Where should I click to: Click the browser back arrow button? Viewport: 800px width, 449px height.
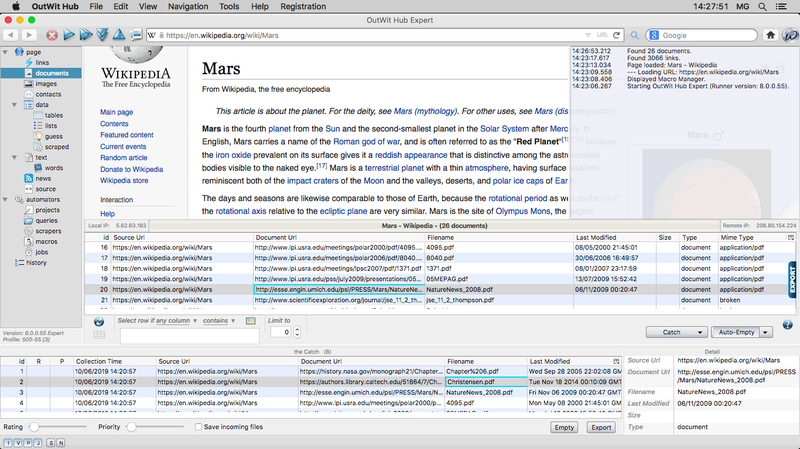(x=12, y=35)
